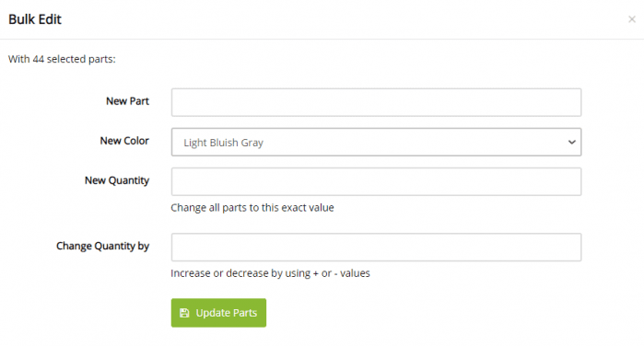This screenshot has width=644, height=346.
Task: Click the Bulk Edit dialog title
Action: (x=35, y=19)
